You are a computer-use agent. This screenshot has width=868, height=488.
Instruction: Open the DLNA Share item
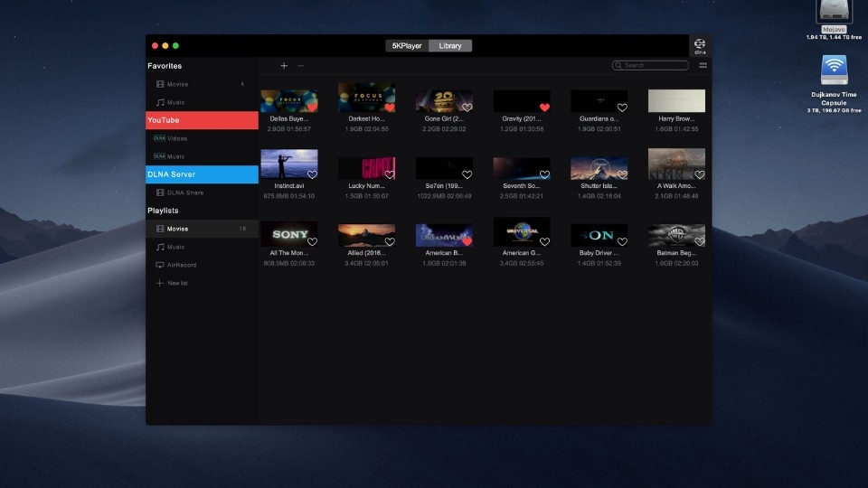pyautogui.click(x=202, y=192)
